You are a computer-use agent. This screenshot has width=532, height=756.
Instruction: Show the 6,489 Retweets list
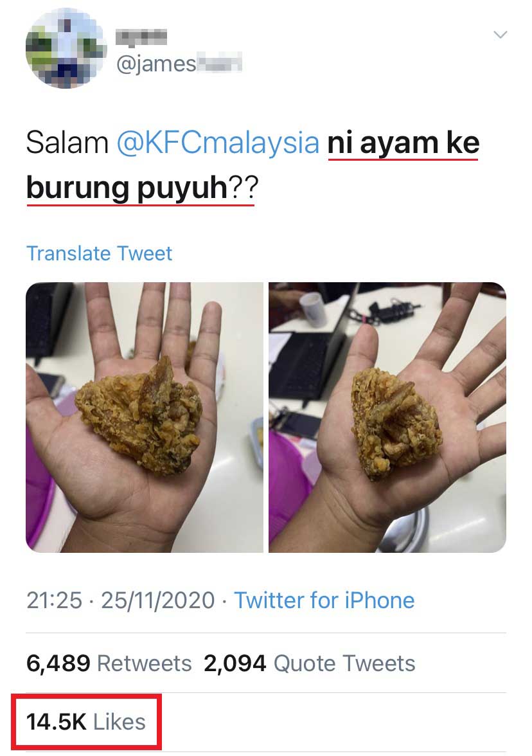click(x=109, y=663)
